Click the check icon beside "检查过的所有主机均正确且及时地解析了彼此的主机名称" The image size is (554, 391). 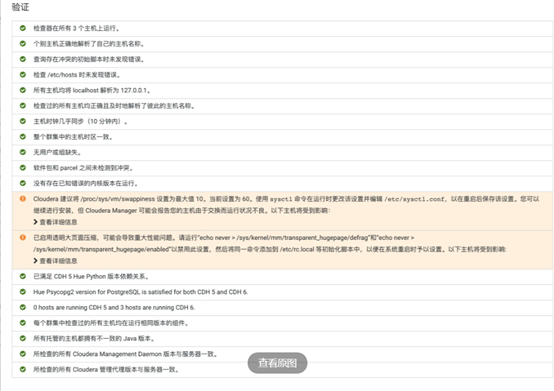coord(23,106)
